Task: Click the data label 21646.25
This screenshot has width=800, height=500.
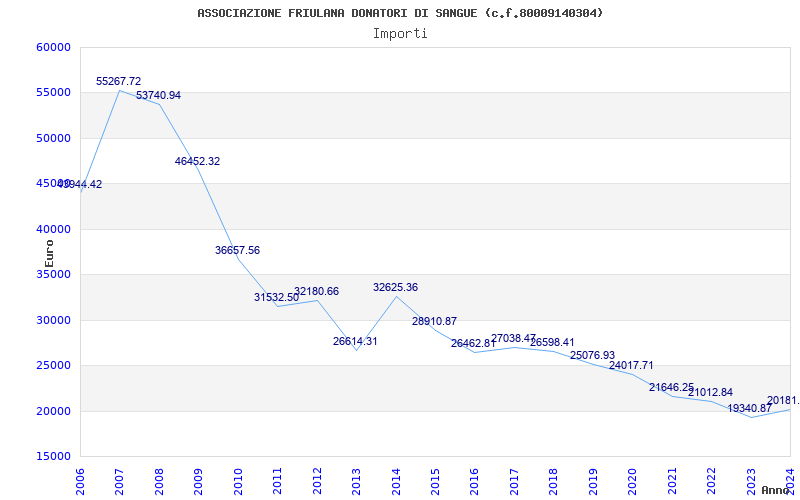Action: coord(671,388)
